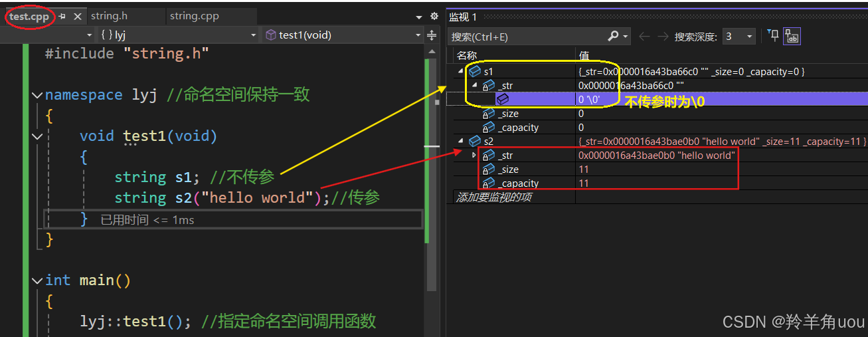Click the _capacity member icon under s1

[x=489, y=128]
